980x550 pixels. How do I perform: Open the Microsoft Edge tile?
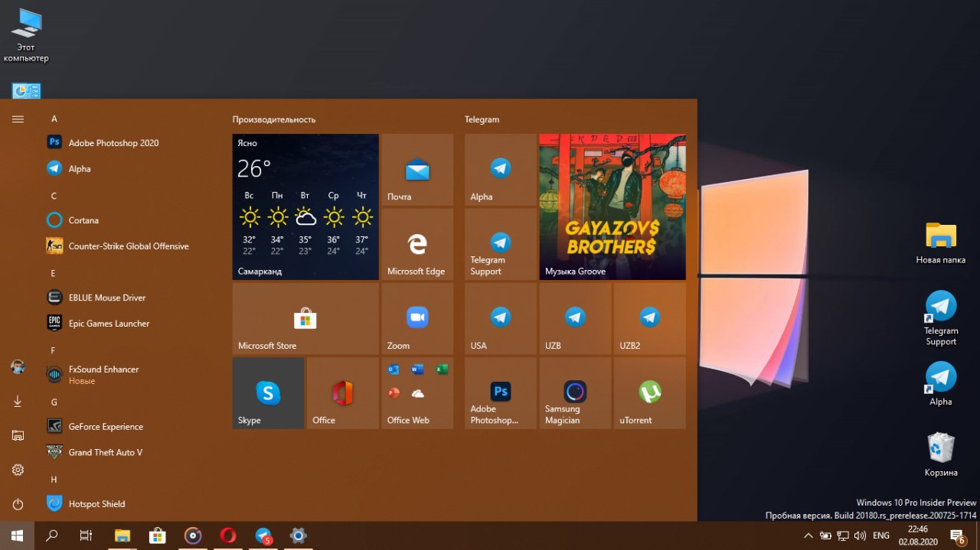pyautogui.click(x=417, y=244)
